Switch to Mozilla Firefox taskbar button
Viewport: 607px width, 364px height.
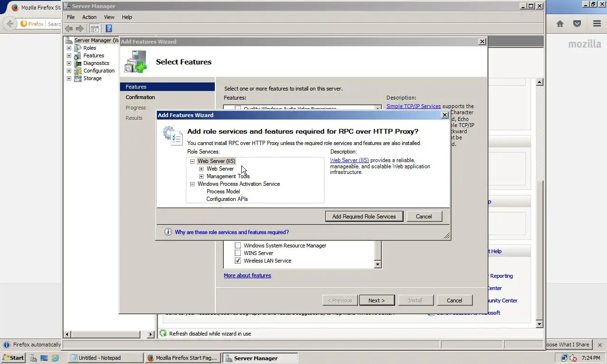[183, 358]
